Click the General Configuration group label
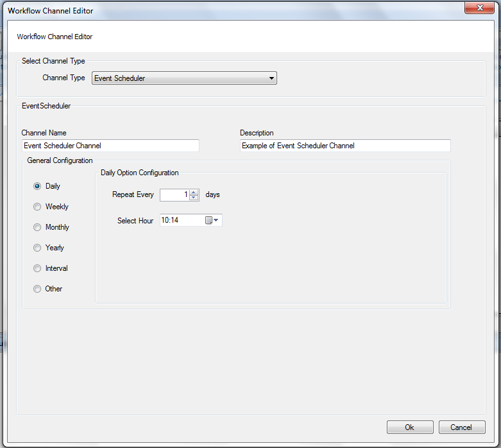 coord(60,160)
